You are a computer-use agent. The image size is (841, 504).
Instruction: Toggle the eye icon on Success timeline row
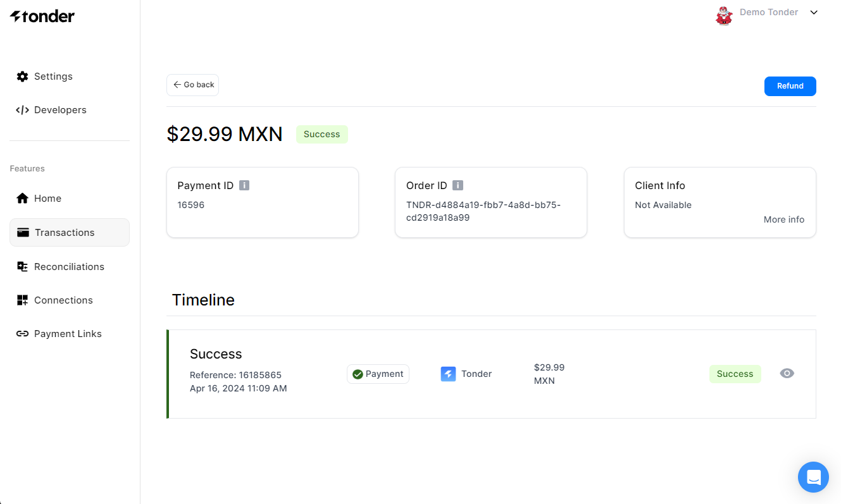point(787,373)
